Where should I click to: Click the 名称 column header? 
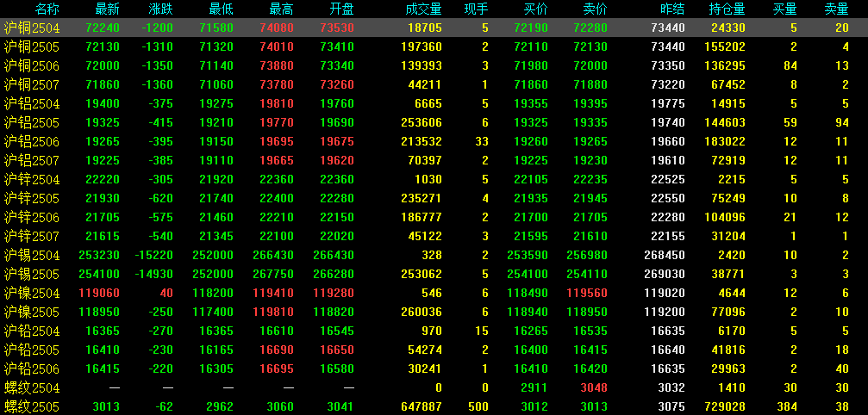tap(47, 9)
